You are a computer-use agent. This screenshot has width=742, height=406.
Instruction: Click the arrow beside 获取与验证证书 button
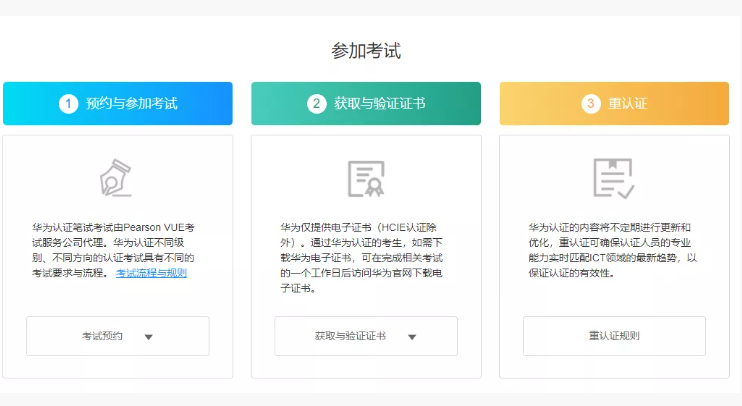coord(412,337)
